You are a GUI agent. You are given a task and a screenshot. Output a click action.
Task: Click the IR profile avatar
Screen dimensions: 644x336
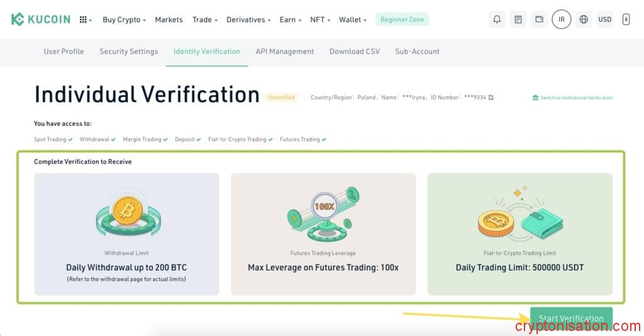(561, 20)
